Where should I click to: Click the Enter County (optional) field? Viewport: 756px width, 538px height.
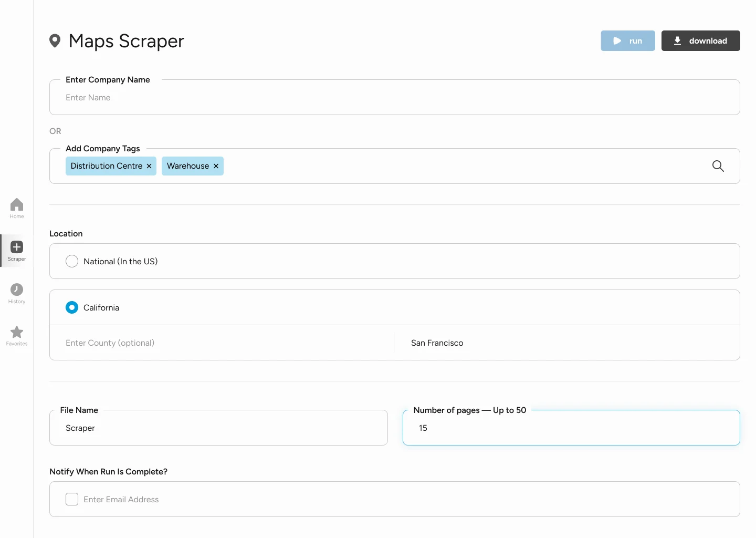[x=222, y=343]
